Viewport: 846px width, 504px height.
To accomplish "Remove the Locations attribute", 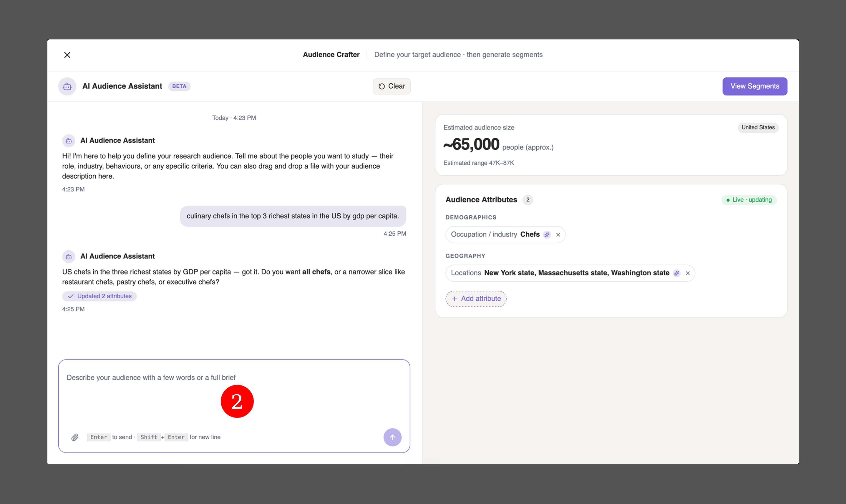I will point(688,273).
